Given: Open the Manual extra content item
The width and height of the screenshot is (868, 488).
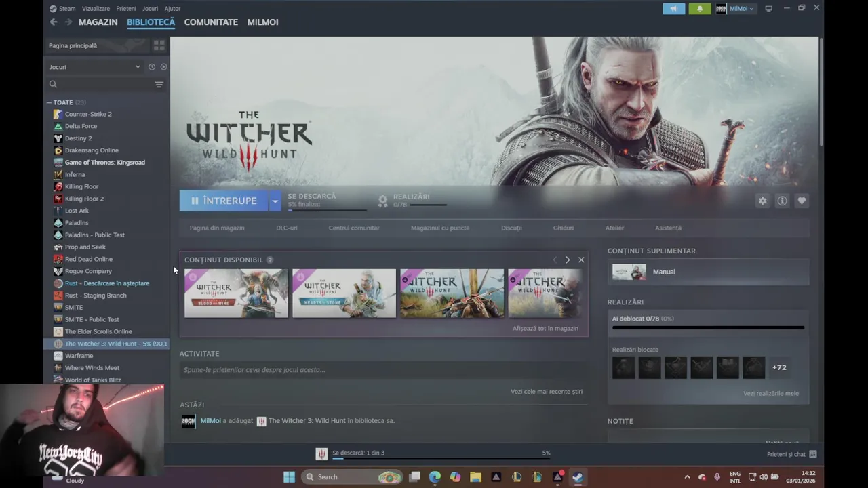Looking at the screenshot, I should pyautogui.click(x=708, y=272).
